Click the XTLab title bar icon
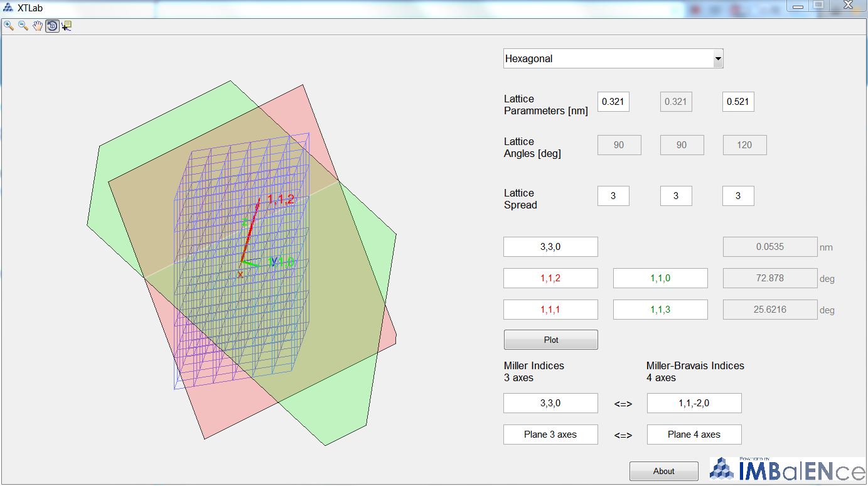The width and height of the screenshot is (868, 486). click(x=8, y=8)
